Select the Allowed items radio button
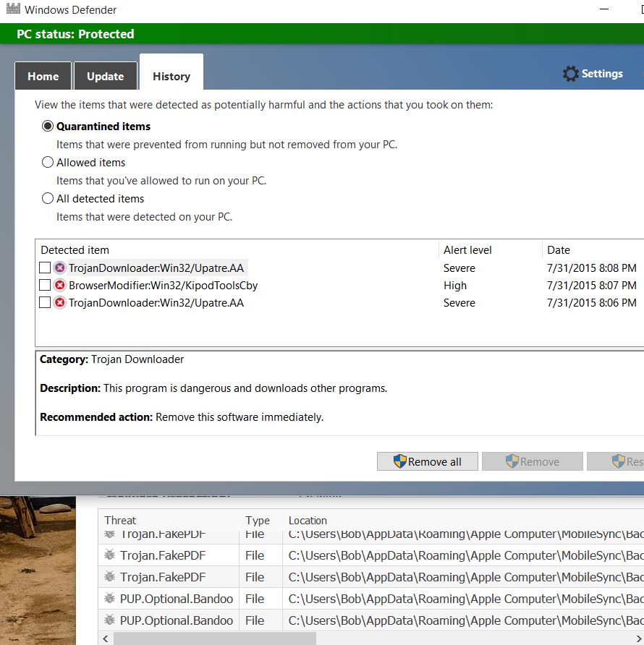The image size is (644, 645). (x=48, y=162)
